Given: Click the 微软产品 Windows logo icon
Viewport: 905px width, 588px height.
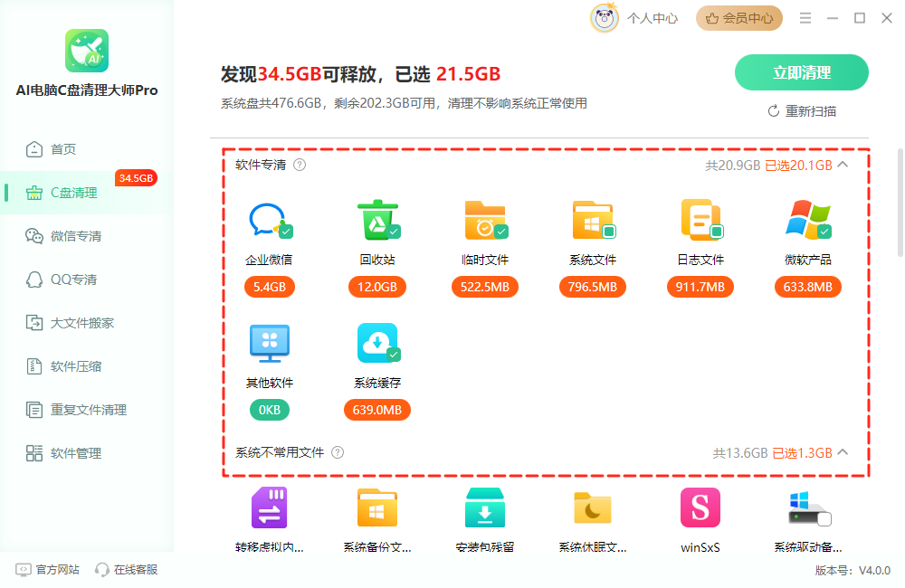Looking at the screenshot, I should click(808, 220).
